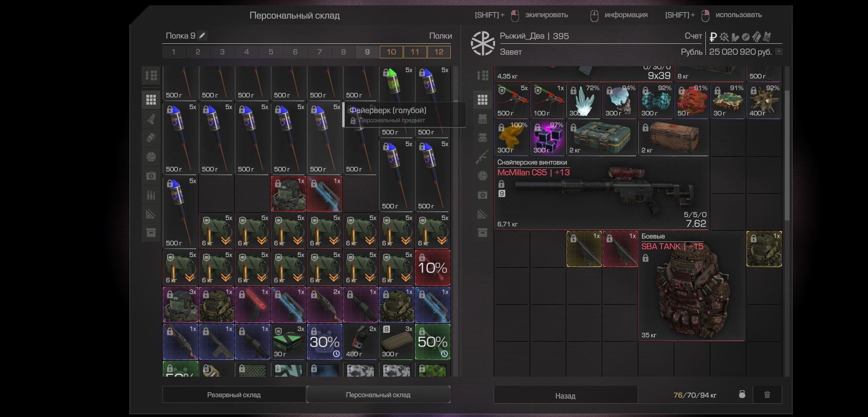Select the 300 г pillow item stack
The image size is (868, 417).
[x=397, y=342]
